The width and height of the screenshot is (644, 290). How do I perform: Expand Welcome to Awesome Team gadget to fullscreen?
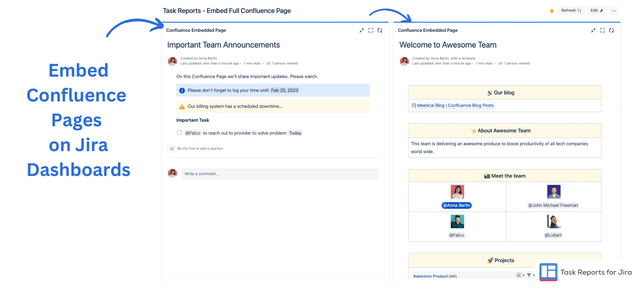point(602,30)
